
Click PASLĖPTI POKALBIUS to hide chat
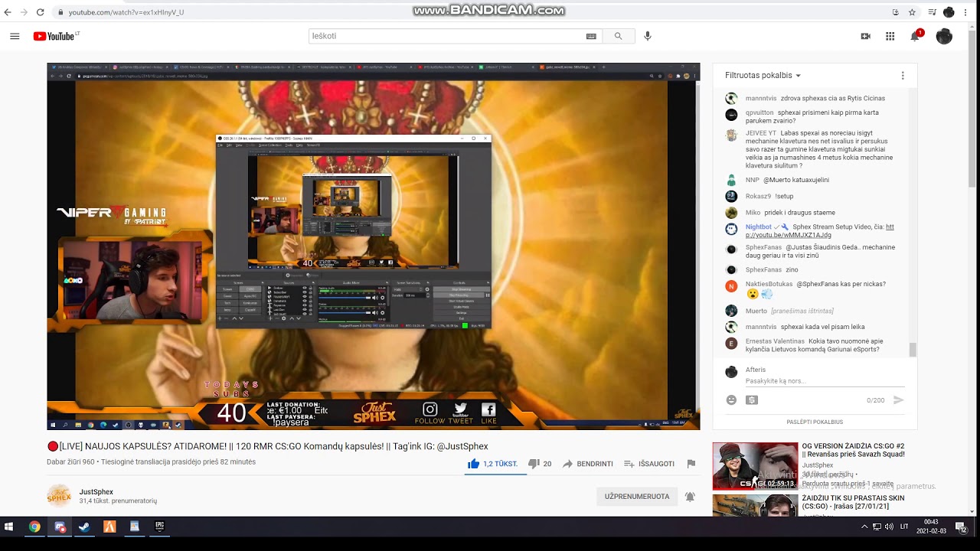(x=815, y=422)
